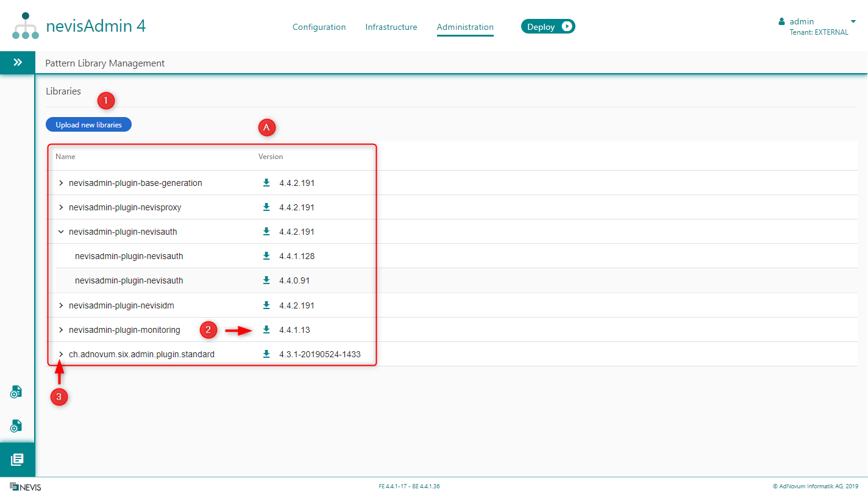This screenshot has width=868, height=495.
Task: Click ch.adnovum.six.admin.plugin.standard name
Action: click(x=141, y=354)
